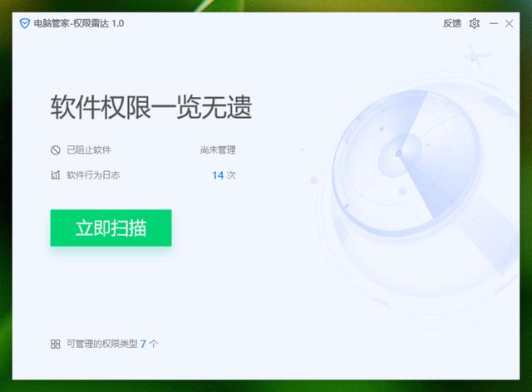This screenshot has height=392, width=532.
Task: Click the 软件权限一览无遗 headline
Action: tap(151, 107)
